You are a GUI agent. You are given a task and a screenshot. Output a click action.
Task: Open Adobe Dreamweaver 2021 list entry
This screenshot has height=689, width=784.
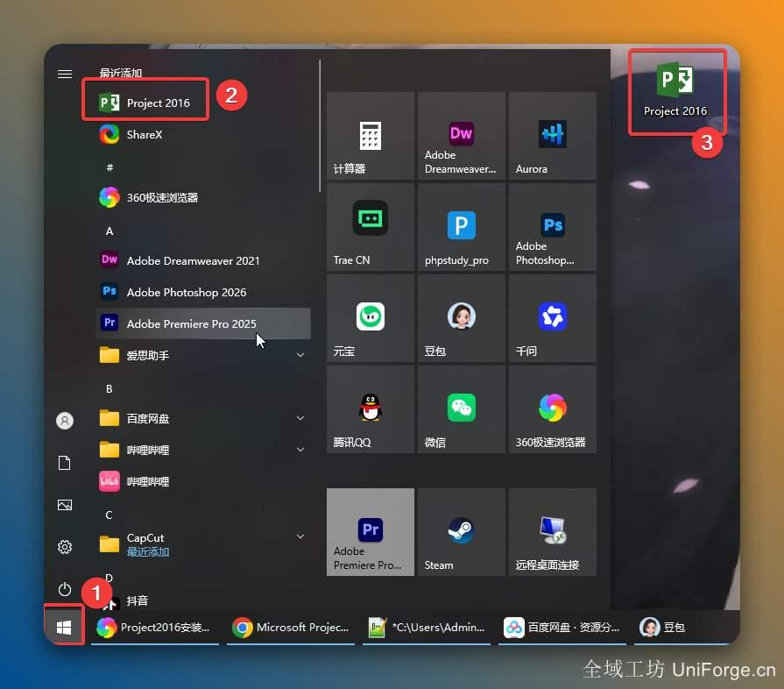(203, 260)
